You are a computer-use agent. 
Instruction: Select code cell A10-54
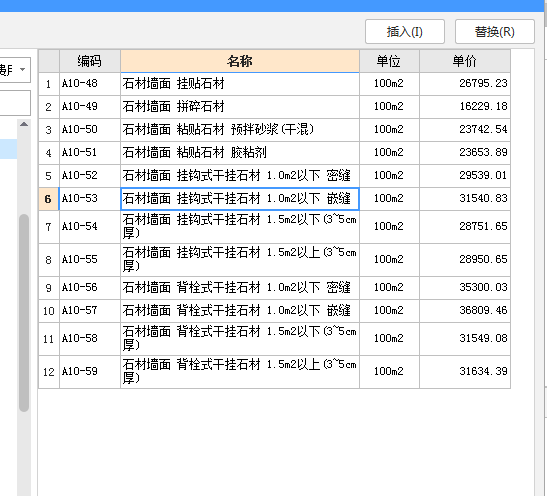pos(90,227)
